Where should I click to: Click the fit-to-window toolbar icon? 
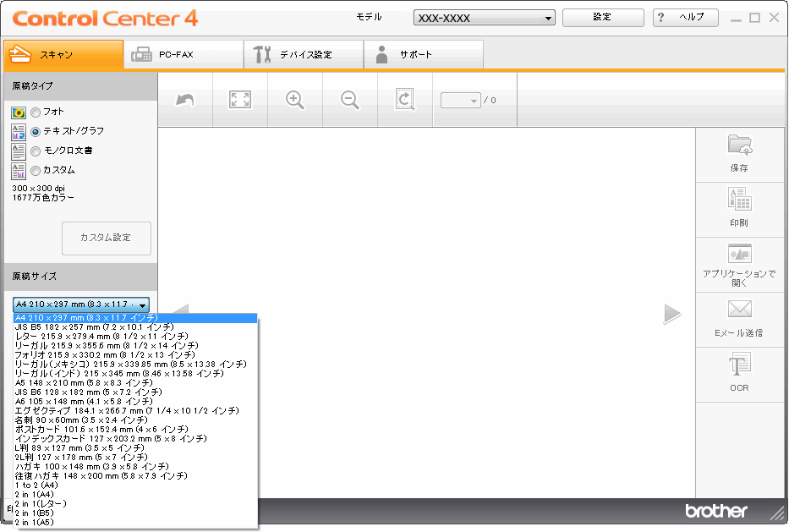pyautogui.click(x=240, y=100)
